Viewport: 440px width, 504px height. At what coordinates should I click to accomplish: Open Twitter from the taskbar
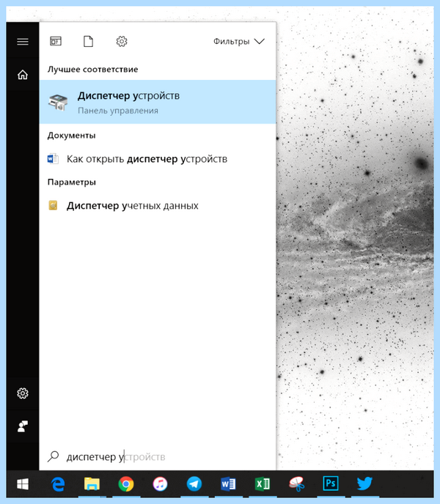click(x=364, y=483)
